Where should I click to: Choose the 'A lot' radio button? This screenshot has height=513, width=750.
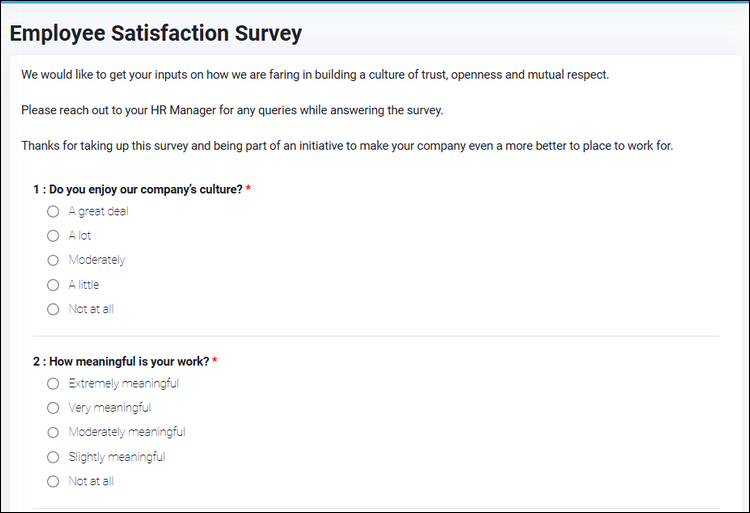tap(53, 236)
